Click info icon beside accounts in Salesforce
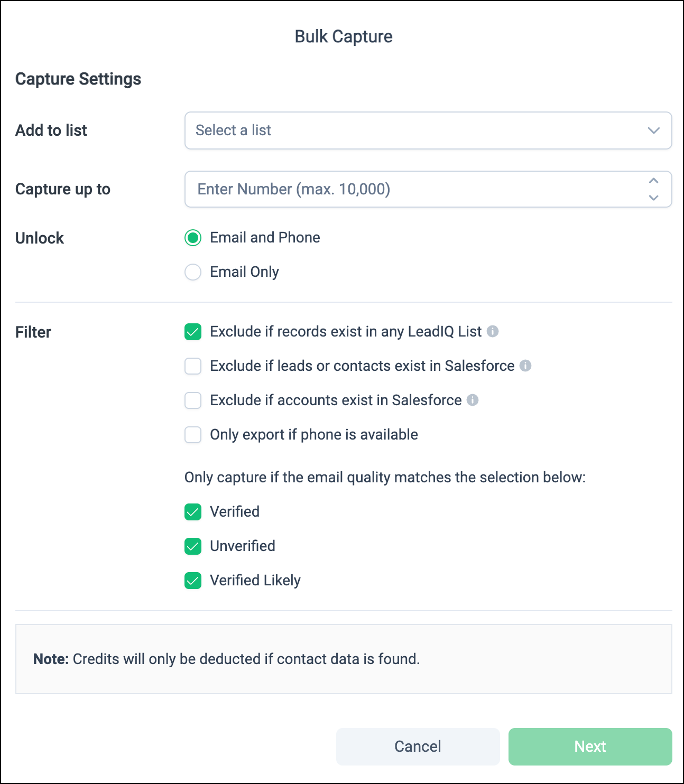This screenshot has width=684, height=784. (473, 400)
